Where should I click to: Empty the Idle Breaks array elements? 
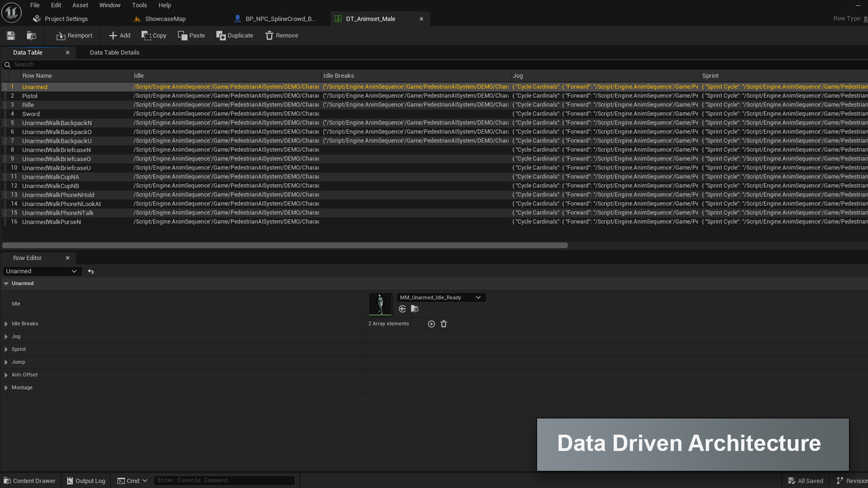(x=444, y=324)
